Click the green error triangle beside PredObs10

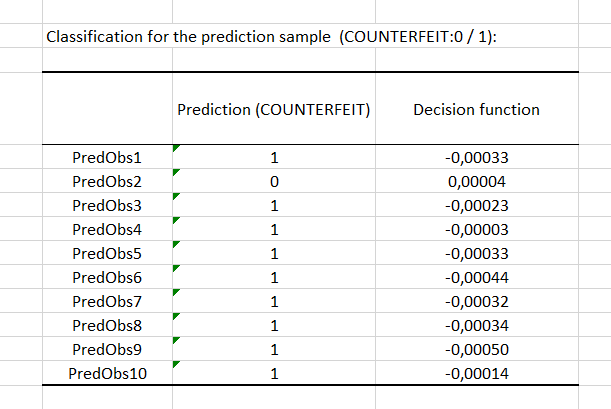click(x=176, y=365)
